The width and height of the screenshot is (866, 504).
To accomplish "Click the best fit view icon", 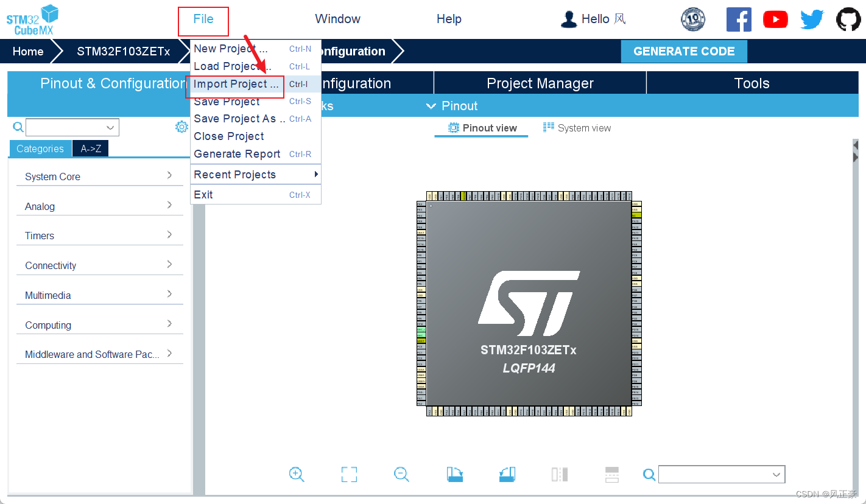I will (349, 474).
